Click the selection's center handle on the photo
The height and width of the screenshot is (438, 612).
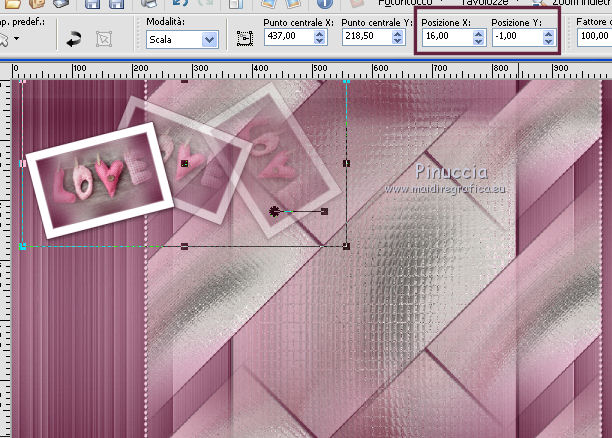pyautogui.click(x=185, y=163)
